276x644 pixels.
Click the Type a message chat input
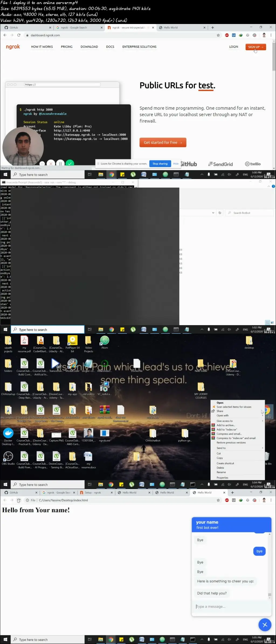point(231,606)
